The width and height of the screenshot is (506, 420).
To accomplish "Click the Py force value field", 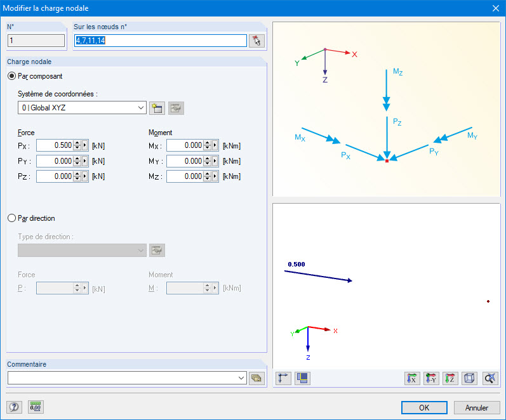I will (55, 161).
